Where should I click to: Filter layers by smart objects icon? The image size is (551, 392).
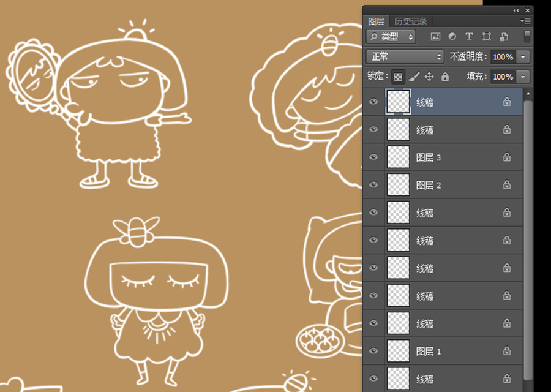504,37
